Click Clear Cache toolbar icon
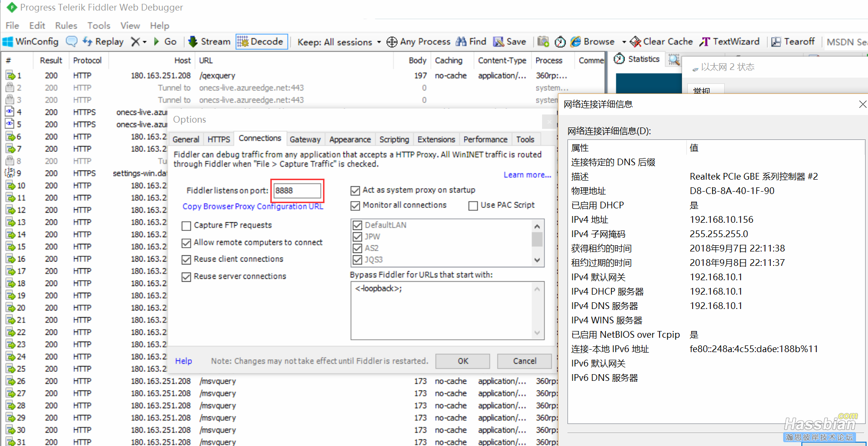This screenshot has height=446, width=868. click(636, 42)
